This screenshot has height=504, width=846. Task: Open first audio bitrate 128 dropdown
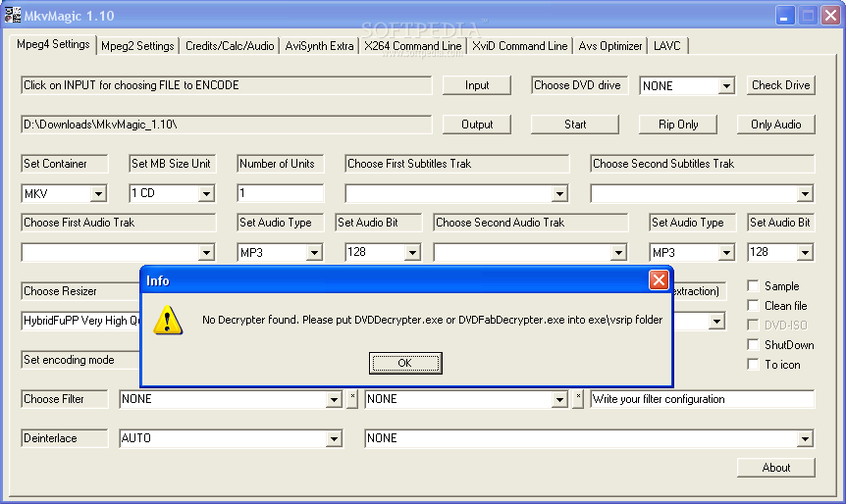pyautogui.click(x=412, y=252)
